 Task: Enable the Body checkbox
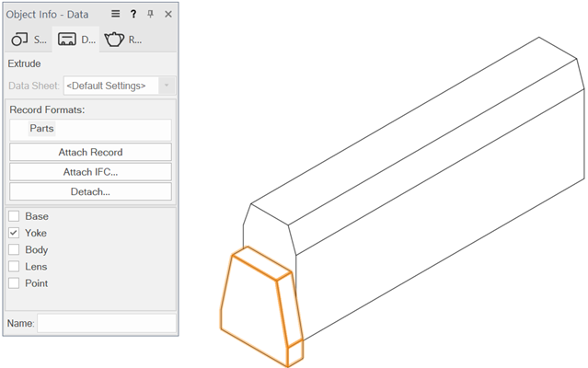click(14, 249)
